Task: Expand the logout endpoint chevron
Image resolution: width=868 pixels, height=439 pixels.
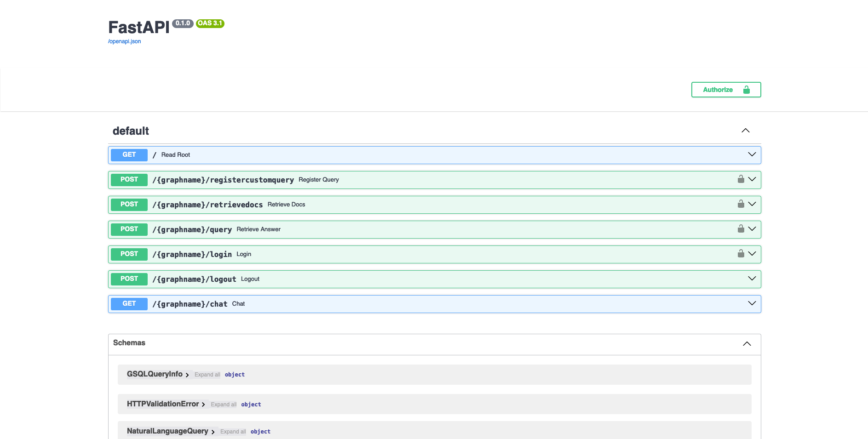Action: [x=752, y=279]
